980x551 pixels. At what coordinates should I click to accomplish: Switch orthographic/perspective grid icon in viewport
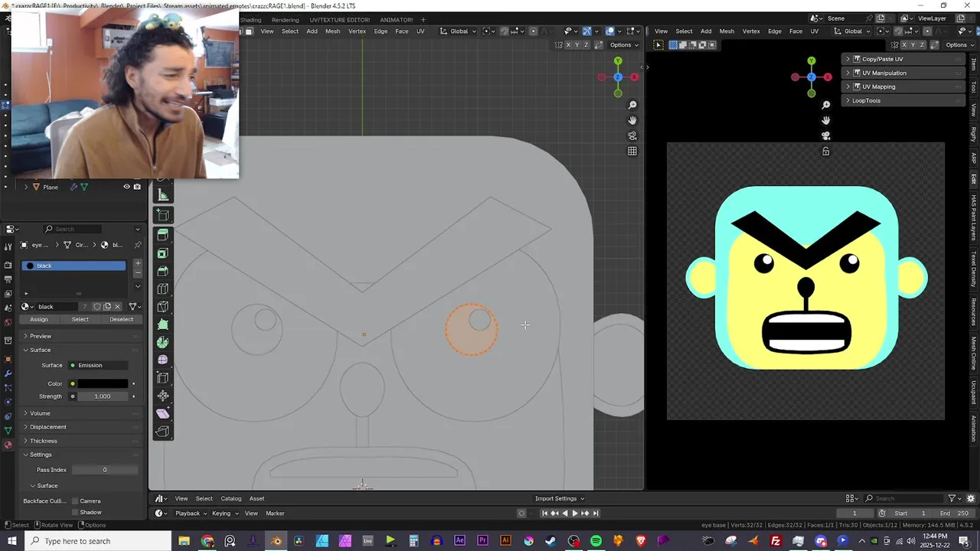(x=632, y=151)
